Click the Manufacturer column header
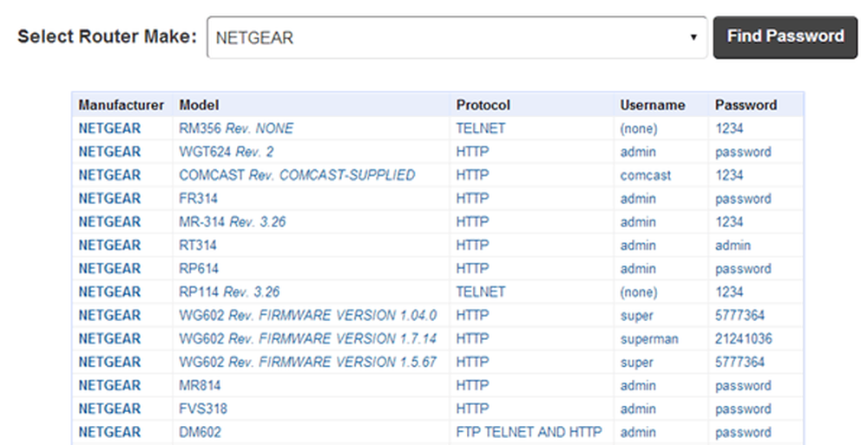The image size is (868, 445). pyautogui.click(x=122, y=105)
